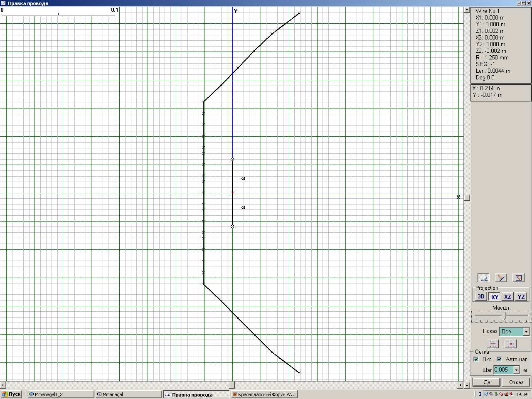Click the lower endpoint circle of the short wire
532x399 pixels.
coord(232,227)
